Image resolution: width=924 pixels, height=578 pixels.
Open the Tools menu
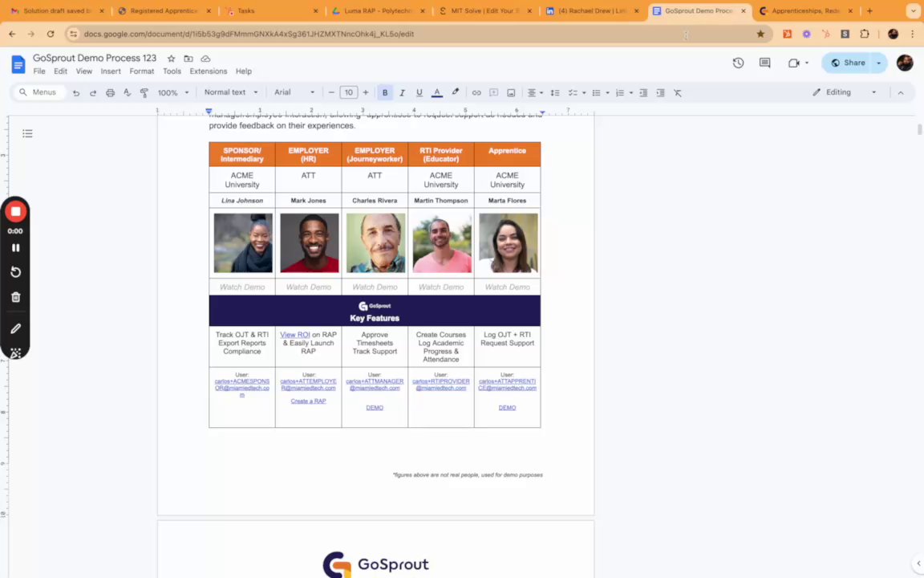[172, 71]
